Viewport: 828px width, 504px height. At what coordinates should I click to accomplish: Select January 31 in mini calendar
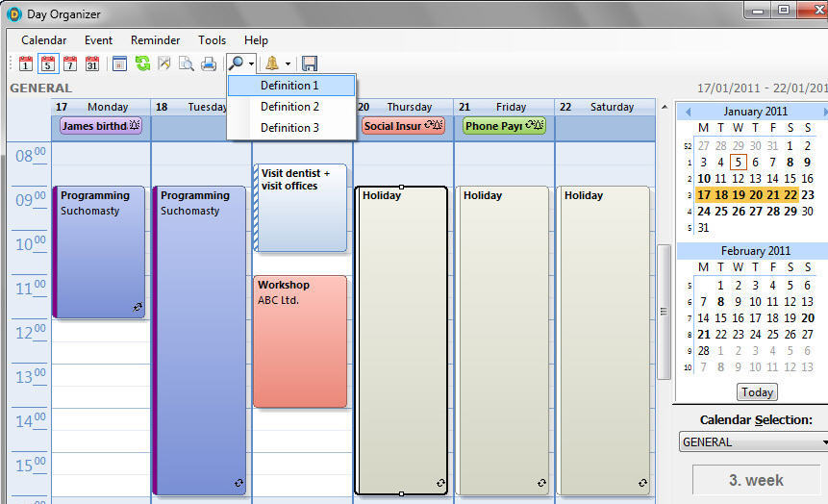(703, 228)
